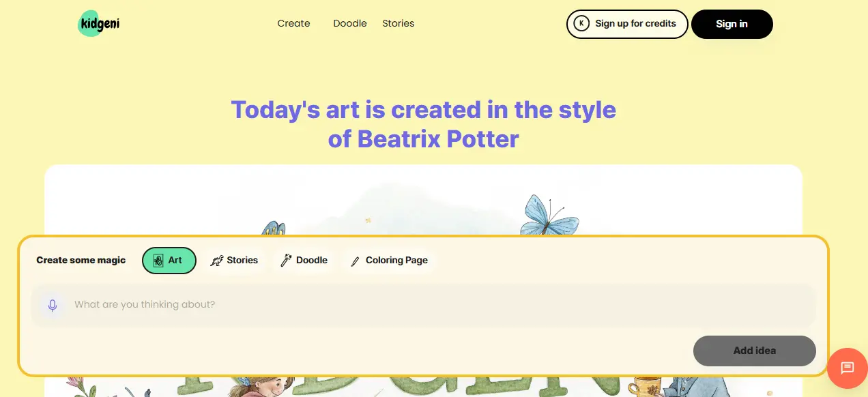Click the Stories dragon icon
This screenshot has width=868, height=397.
pyautogui.click(x=217, y=261)
